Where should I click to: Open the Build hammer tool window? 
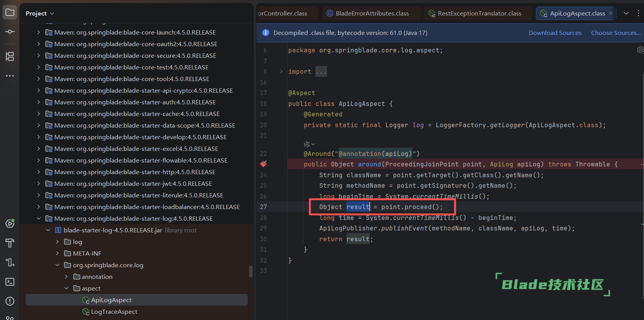10,243
